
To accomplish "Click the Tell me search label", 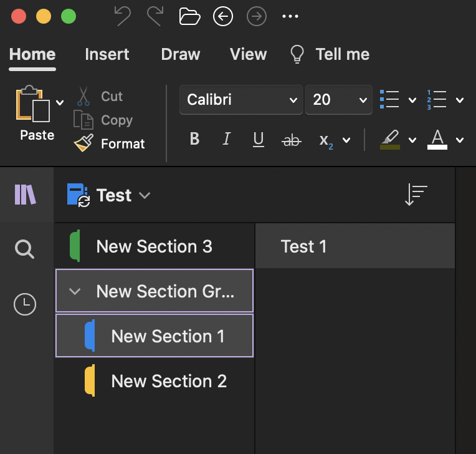I will [343, 54].
